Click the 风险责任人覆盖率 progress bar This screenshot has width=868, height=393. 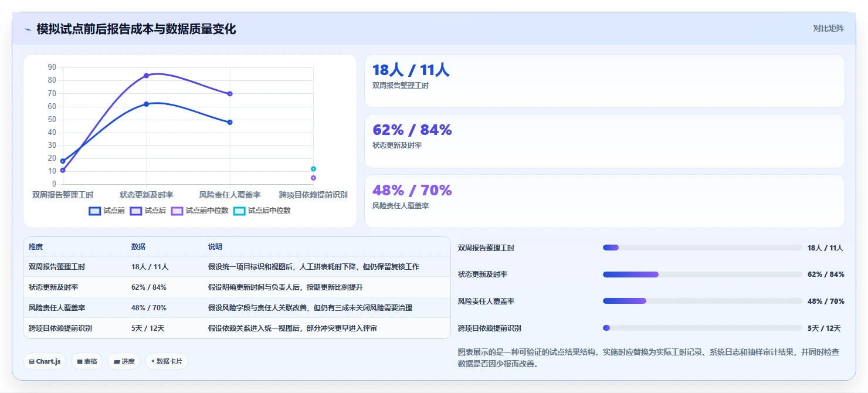click(703, 301)
